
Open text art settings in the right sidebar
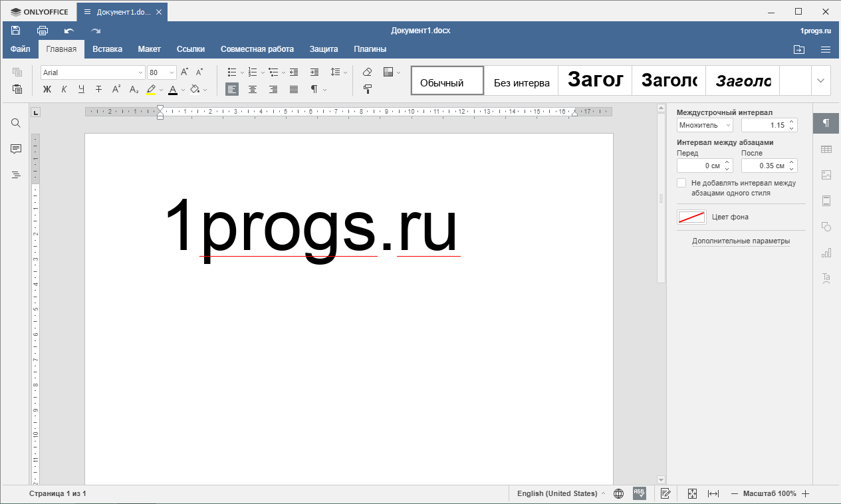[826, 278]
